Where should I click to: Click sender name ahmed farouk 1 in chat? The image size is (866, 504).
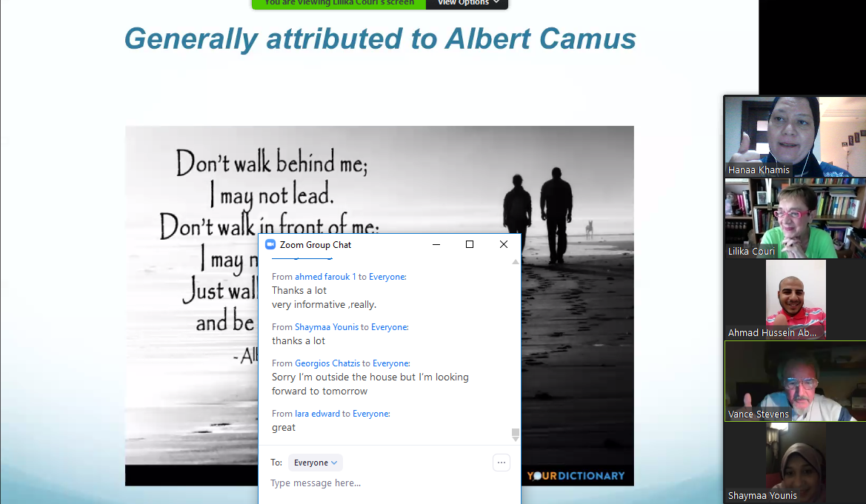click(x=325, y=276)
